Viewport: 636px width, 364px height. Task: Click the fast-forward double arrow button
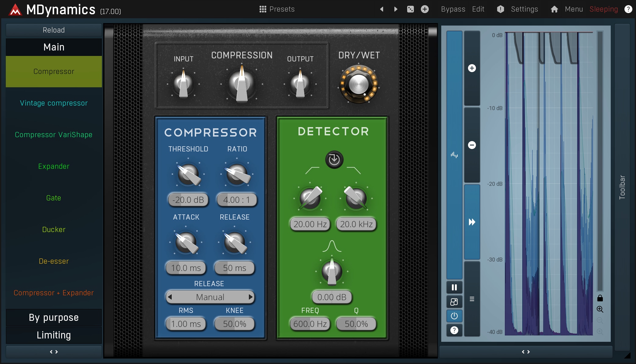[472, 222]
